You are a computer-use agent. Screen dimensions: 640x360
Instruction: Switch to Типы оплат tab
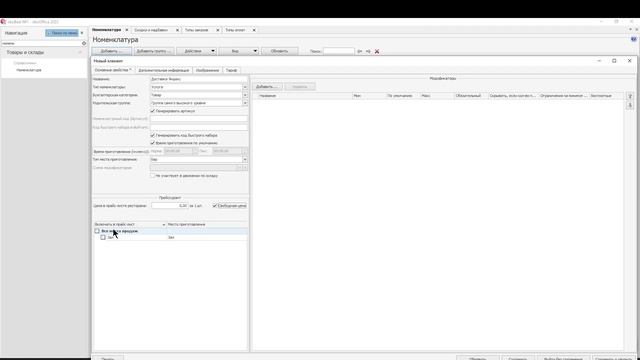235,30
